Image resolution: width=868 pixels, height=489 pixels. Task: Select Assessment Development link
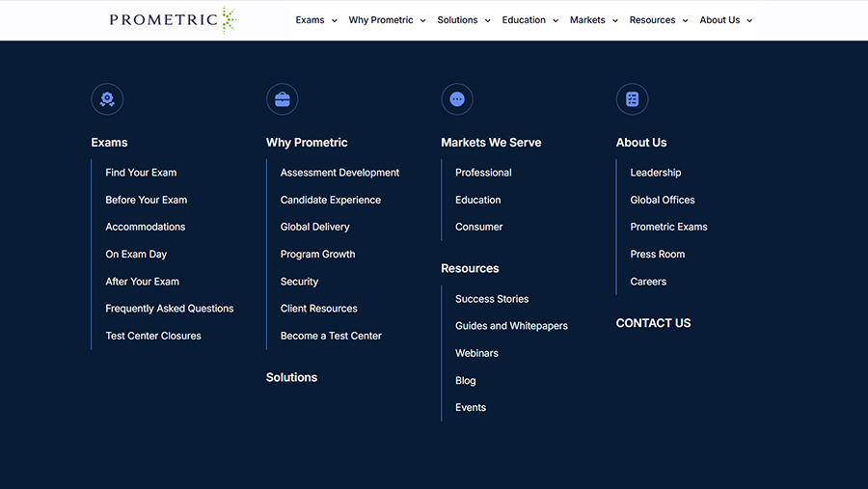339,173
